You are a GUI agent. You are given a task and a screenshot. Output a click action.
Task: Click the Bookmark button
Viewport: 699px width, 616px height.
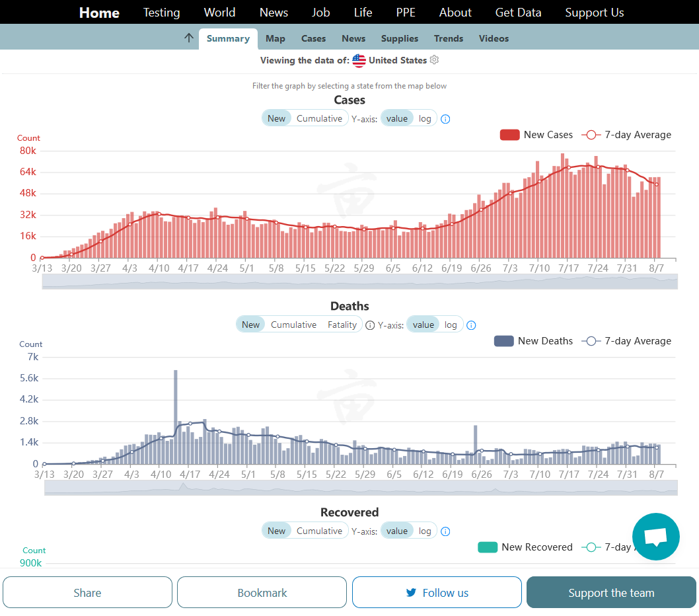tap(262, 593)
